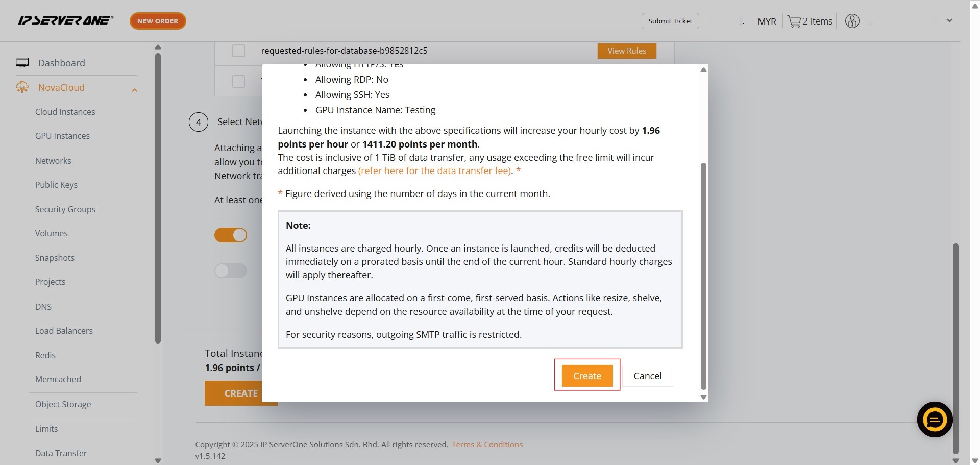Click the NovaCloud cloud icon
The height and width of the screenshot is (465, 980).
click(x=22, y=87)
